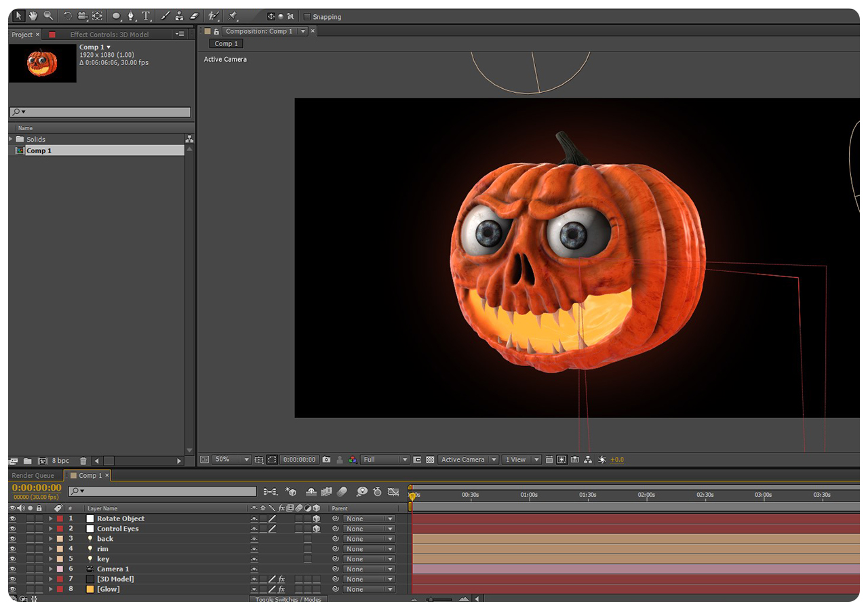The image size is (868, 610).
Task: Toggle visibility of the Glow layer
Action: click(x=12, y=590)
